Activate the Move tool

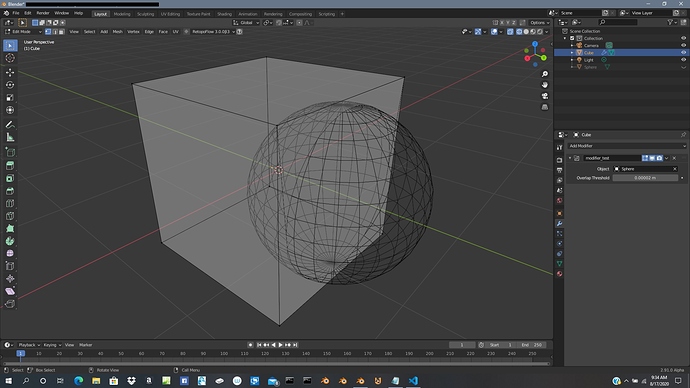(x=10, y=72)
